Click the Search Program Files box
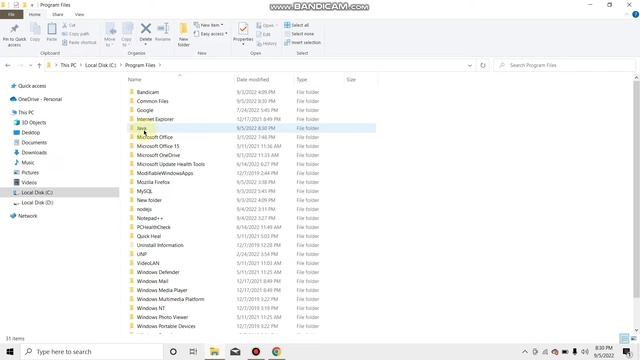Image resolution: width=640 pixels, height=360 pixels. pos(564,65)
